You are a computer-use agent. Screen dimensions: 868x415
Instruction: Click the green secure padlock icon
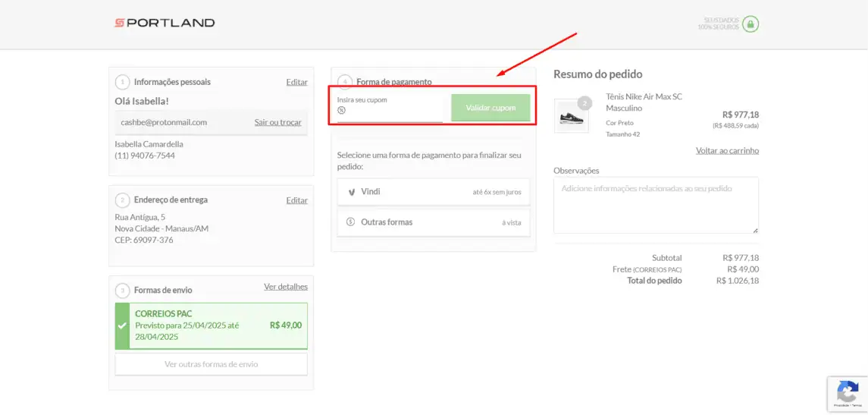coord(750,24)
